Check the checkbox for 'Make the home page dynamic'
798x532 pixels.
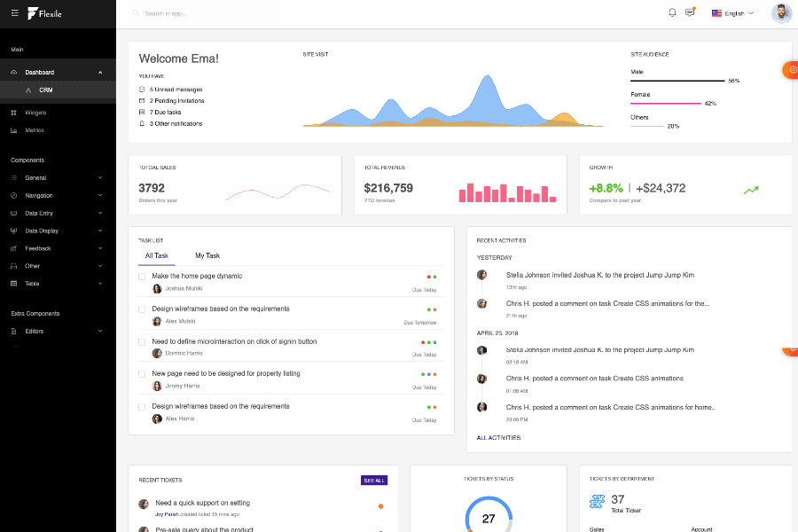pos(140,277)
